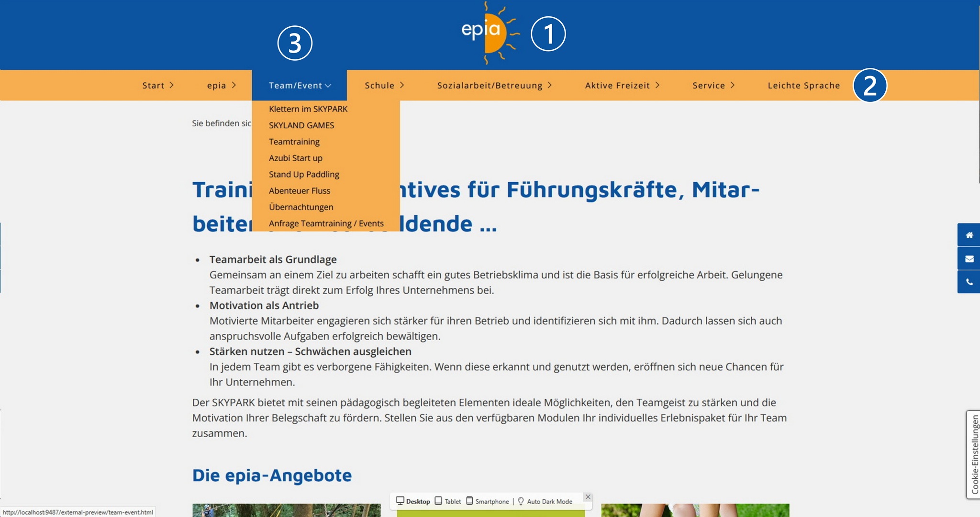Screen dimensions: 980x517
Task: Click the Leichte Sprache link
Action: pyautogui.click(x=803, y=86)
